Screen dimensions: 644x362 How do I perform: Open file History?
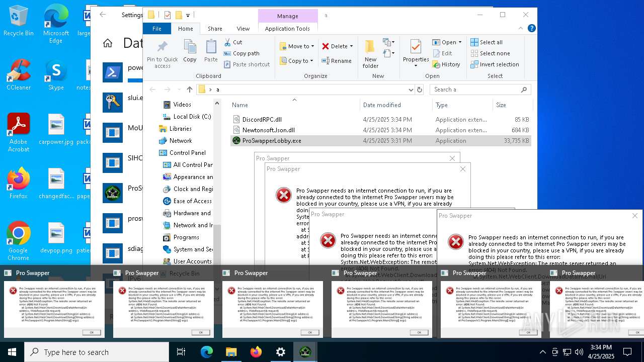pos(446,64)
